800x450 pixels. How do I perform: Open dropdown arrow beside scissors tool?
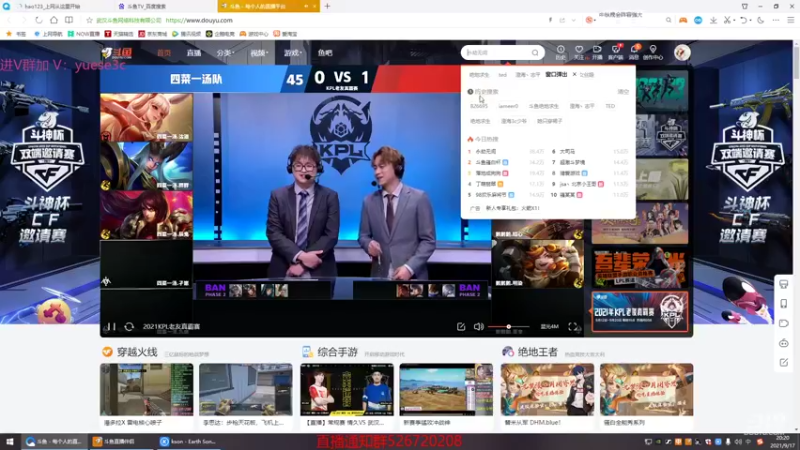(x=734, y=20)
